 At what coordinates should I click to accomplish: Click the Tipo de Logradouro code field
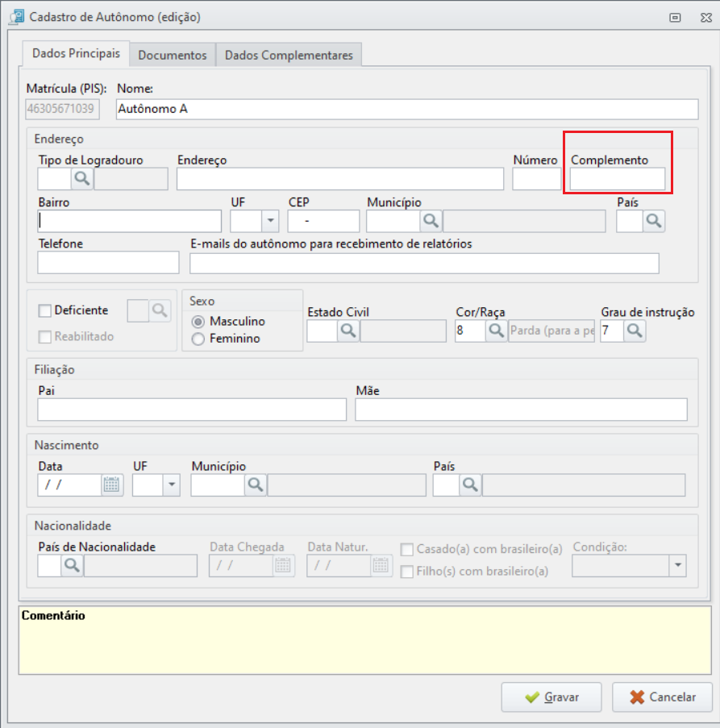click(x=55, y=179)
